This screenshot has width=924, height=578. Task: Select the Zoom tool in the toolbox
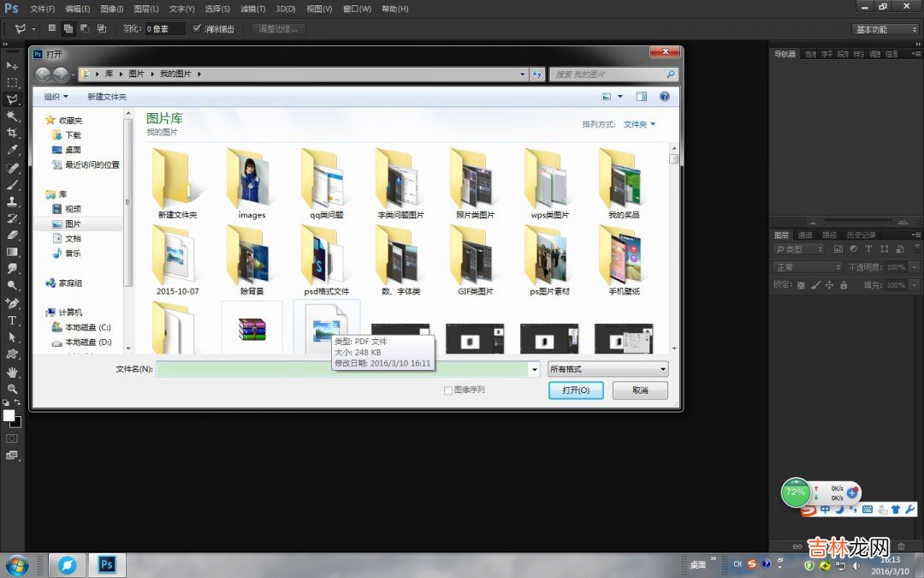pos(12,389)
